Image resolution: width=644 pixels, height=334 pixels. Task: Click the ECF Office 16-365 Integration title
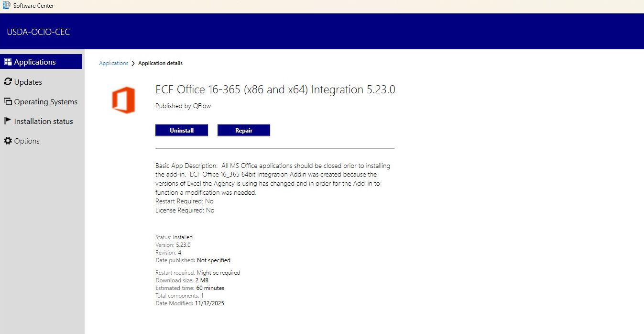[x=275, y=89]
